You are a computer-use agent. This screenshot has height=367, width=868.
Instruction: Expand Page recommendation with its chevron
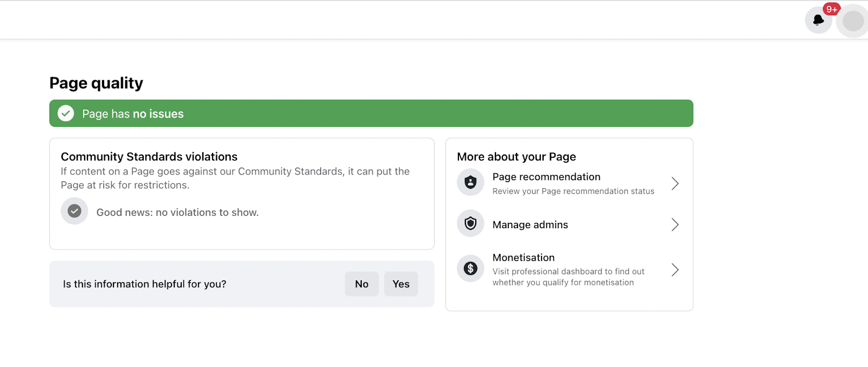click(675, 183)
